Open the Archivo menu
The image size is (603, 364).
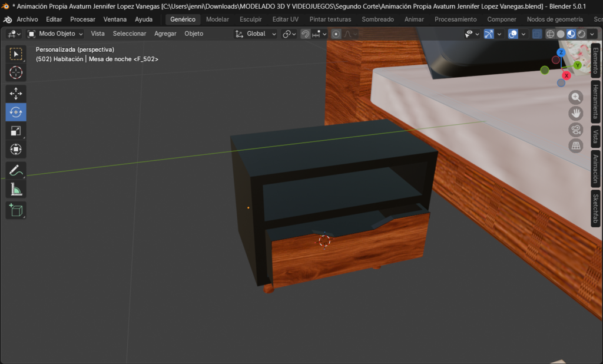pyautogui.click(x=27, y=19)
